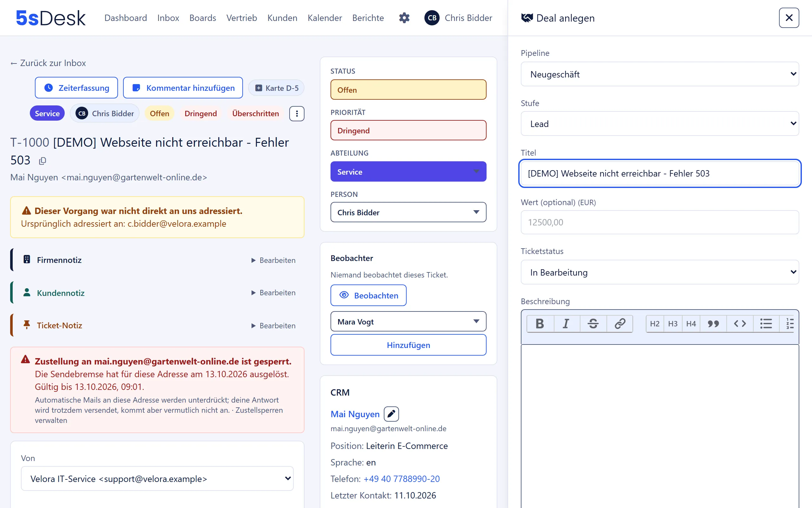Image resolution: width=812 pixels, height=508 pixels.
Task: Close the Deal anlegen panel
Action: 789,18
